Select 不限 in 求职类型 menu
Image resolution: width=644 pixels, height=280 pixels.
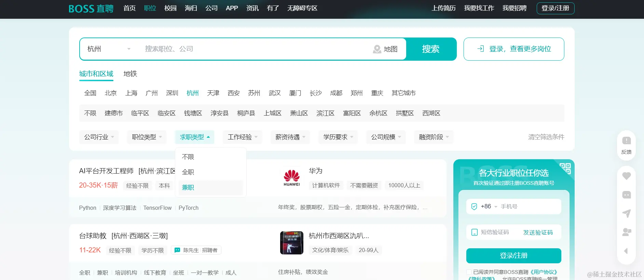point(210,157)
